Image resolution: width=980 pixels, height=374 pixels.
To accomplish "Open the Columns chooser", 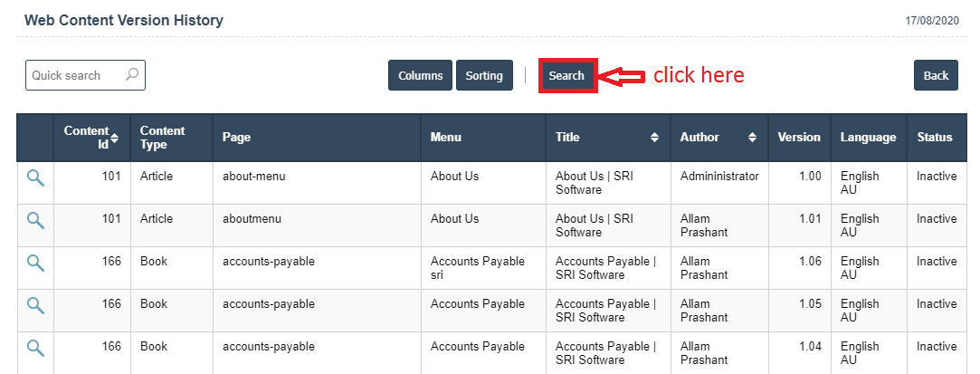I will pyautogui.click(x=420, y=75).
